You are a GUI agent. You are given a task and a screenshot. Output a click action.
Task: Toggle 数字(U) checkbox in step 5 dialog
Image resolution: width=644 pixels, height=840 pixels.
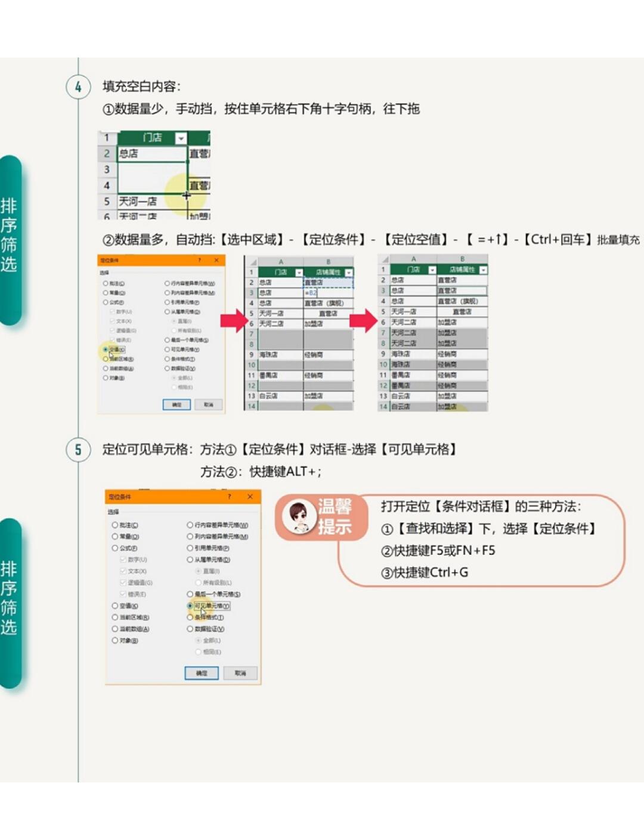123,560
